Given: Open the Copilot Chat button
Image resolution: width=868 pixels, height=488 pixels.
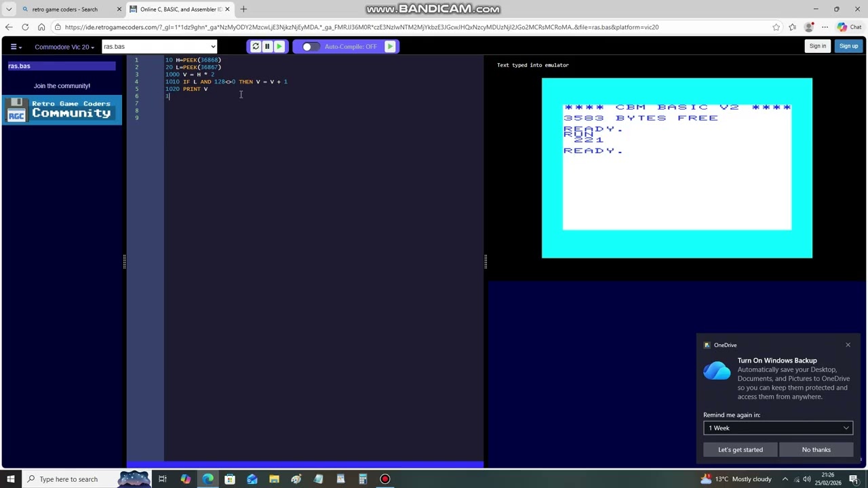Looking at the screenshot, I should [849, 27].
